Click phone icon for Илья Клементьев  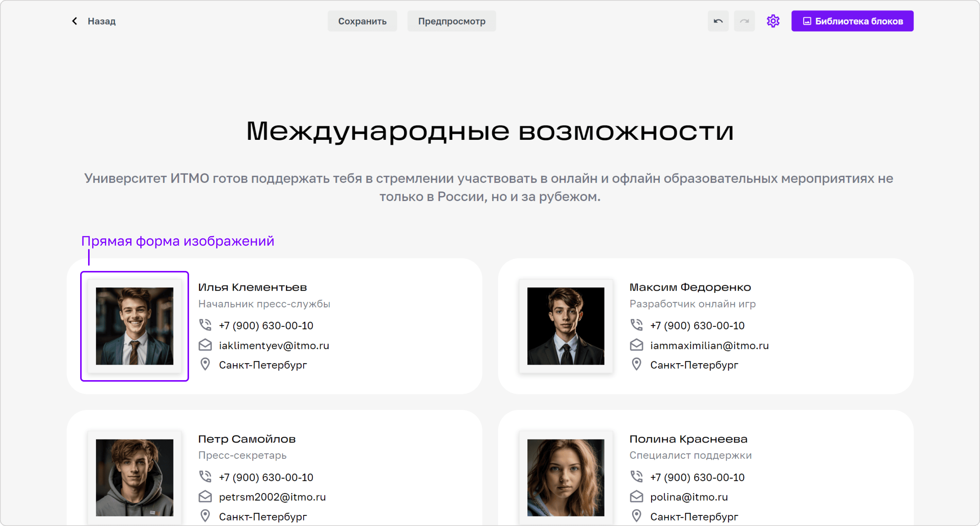205,325
